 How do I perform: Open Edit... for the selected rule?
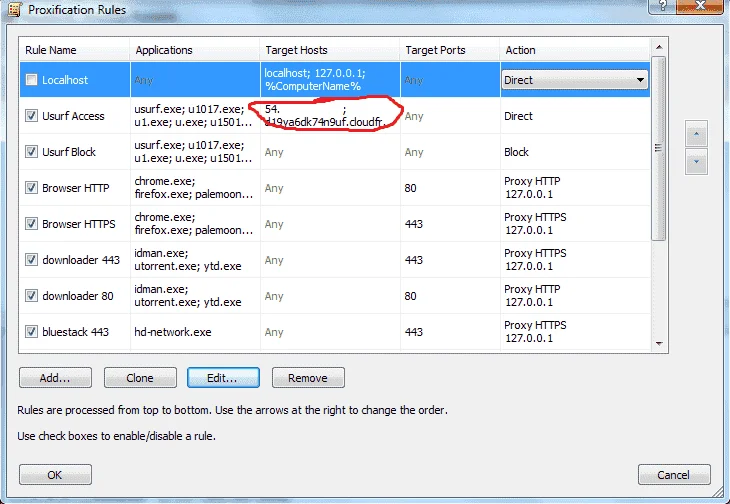223,377
